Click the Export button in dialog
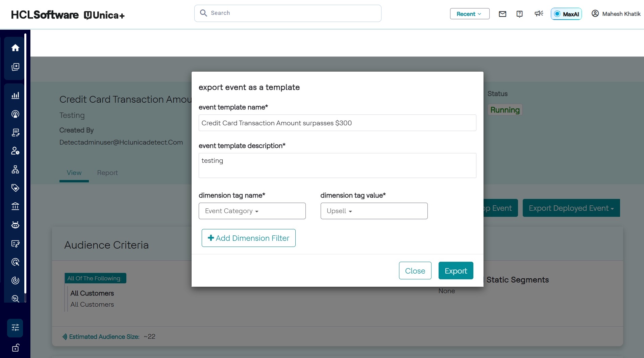 click(x=455, y=271)
